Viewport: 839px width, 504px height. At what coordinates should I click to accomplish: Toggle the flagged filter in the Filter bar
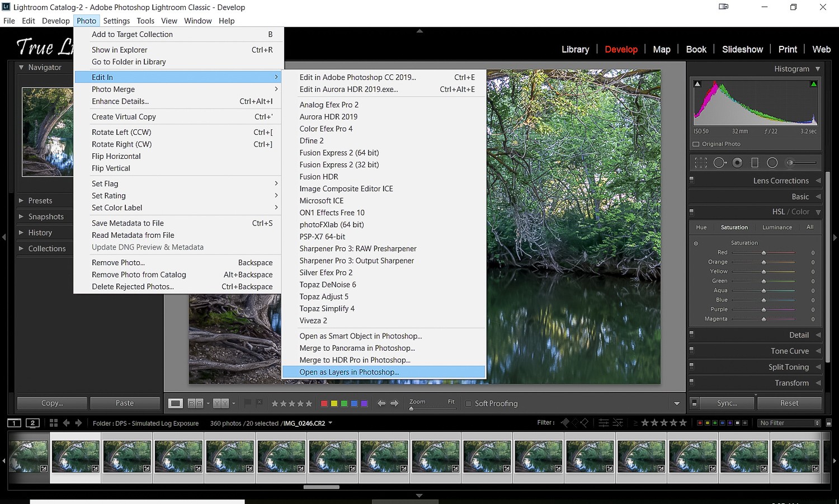click(564, 422)
